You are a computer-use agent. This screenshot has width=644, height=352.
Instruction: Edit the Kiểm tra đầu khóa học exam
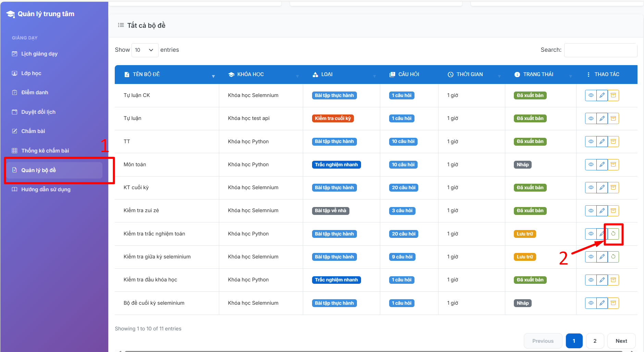point(602,280)
